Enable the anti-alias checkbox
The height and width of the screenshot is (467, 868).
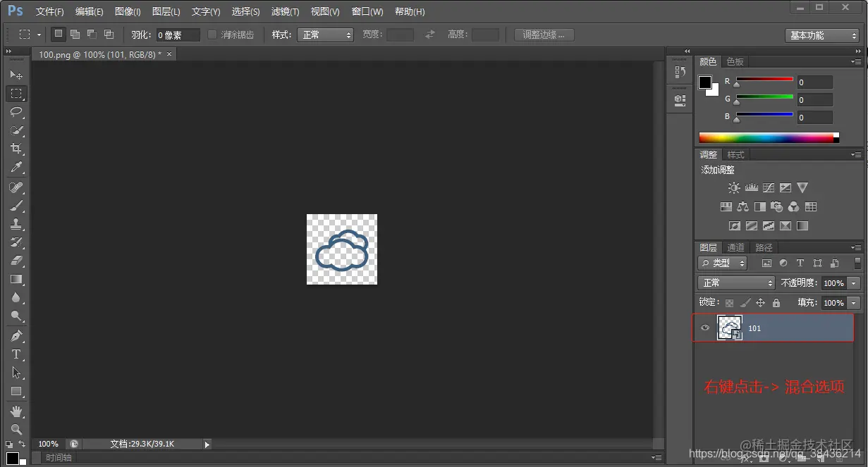[x=212, y=35]
